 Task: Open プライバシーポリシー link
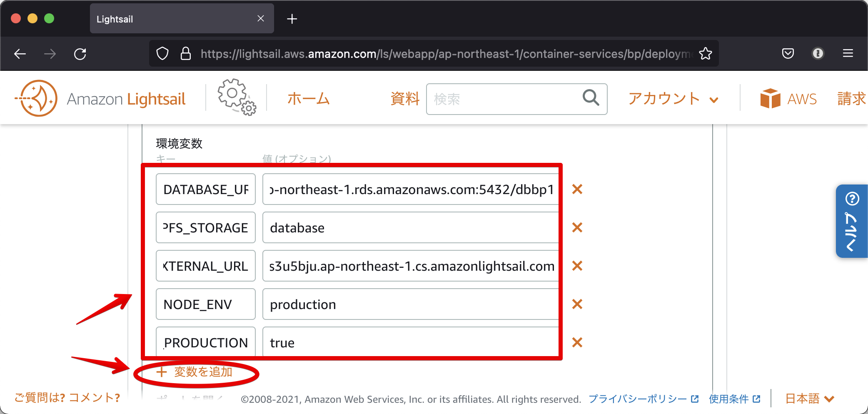click(644, 399)
